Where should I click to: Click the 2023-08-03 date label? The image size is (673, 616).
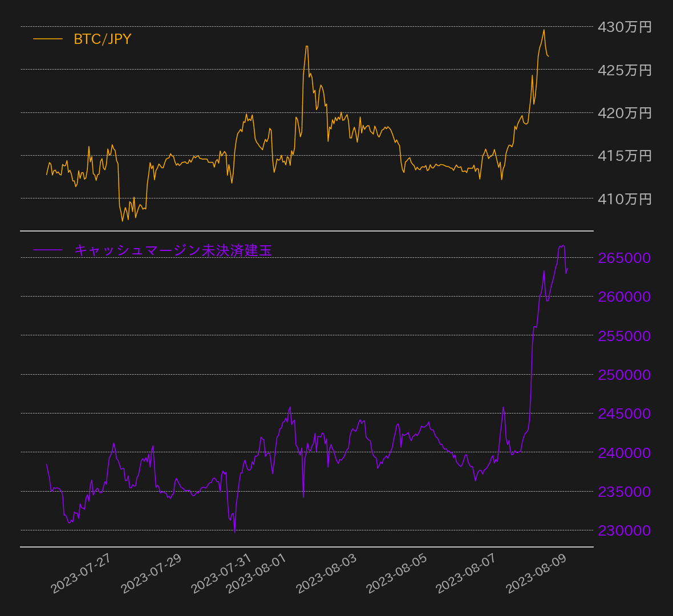(326, 574)
